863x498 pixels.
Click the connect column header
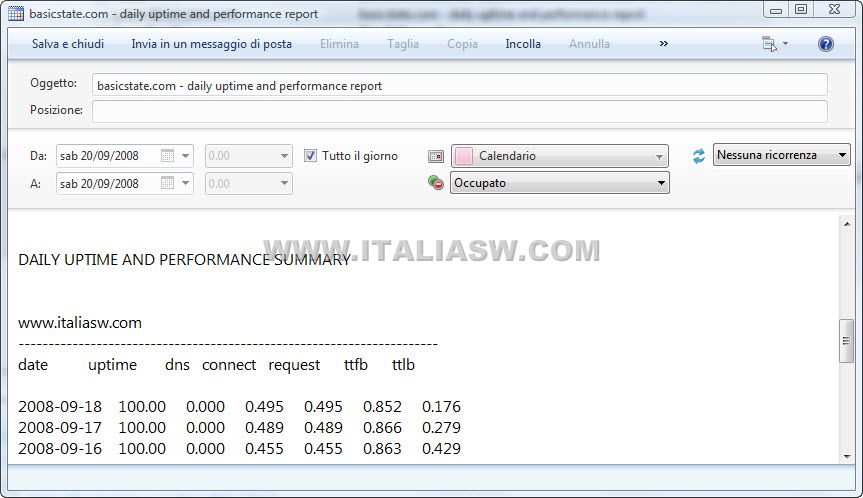click(229, 365)
